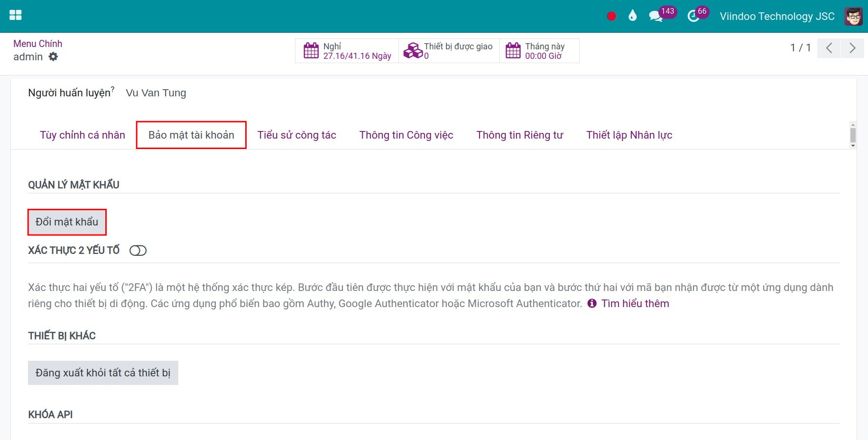Open the Tìm hiểu thêm link
The width and height of the screenshot is (868, 440).
[635, 303]
